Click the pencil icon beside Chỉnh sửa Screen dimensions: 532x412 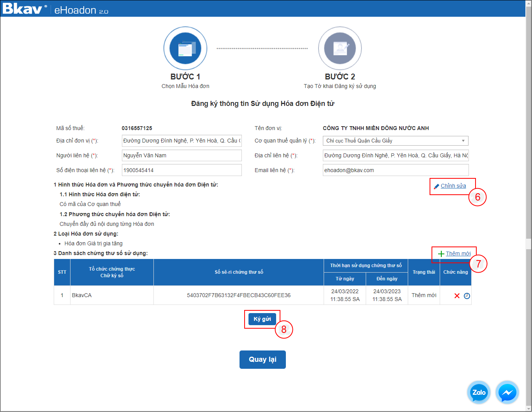(x=436, y=187)
